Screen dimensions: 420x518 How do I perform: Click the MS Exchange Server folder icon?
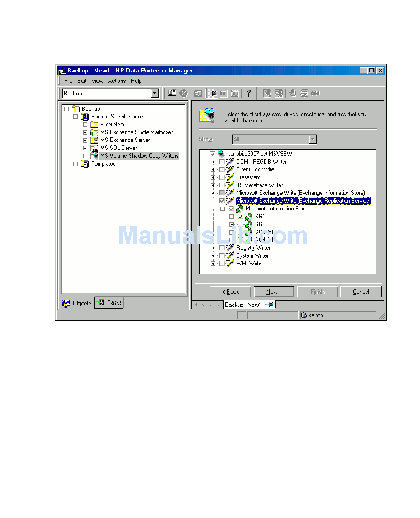coord(94,140)
